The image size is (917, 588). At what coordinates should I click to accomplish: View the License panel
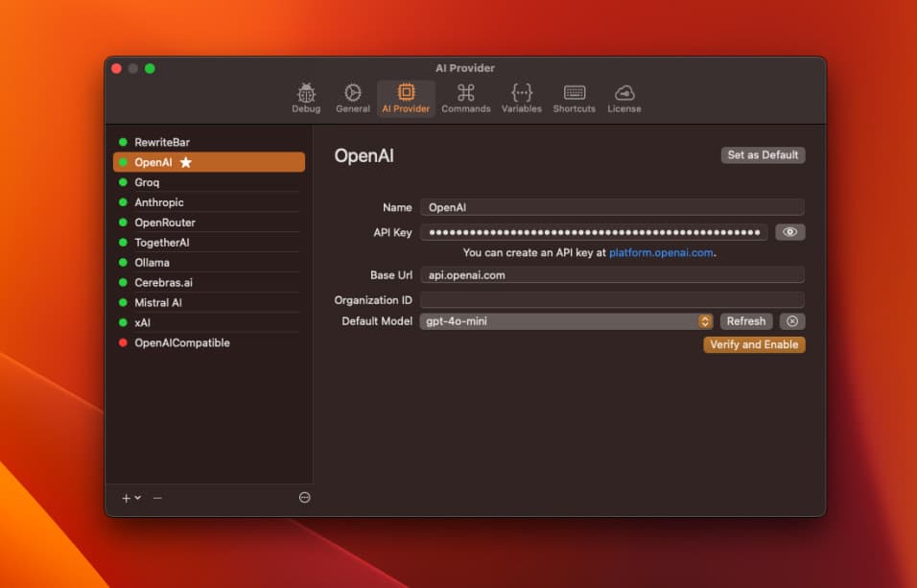coord(623,97)
